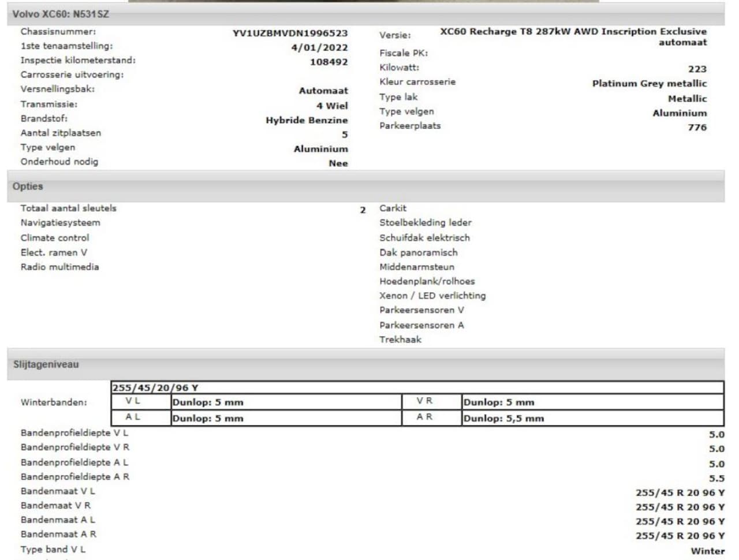The image size is (739, 560).
Task: Click the Totaal aantal sleutels label
Action: coord(68,208)
